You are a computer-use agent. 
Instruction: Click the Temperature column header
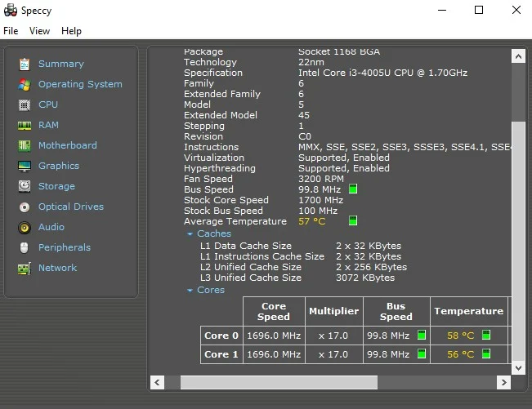coord(469,311)
